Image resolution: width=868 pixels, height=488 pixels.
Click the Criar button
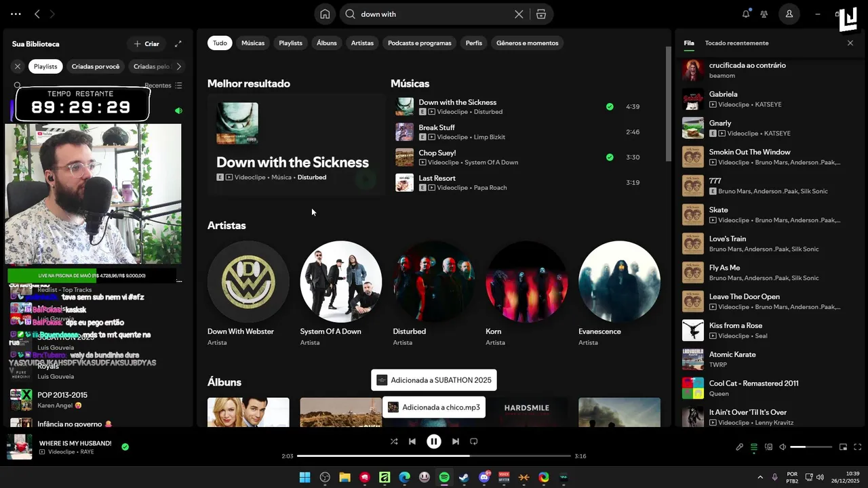[146, 44]
